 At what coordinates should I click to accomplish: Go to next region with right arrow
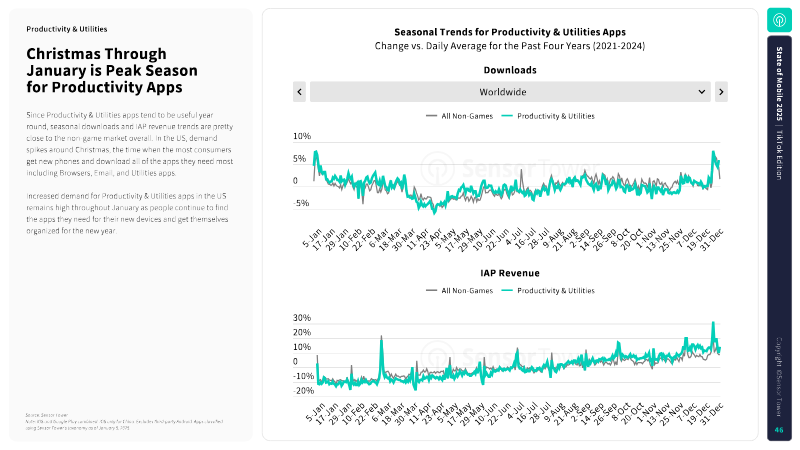pos(721,91)
